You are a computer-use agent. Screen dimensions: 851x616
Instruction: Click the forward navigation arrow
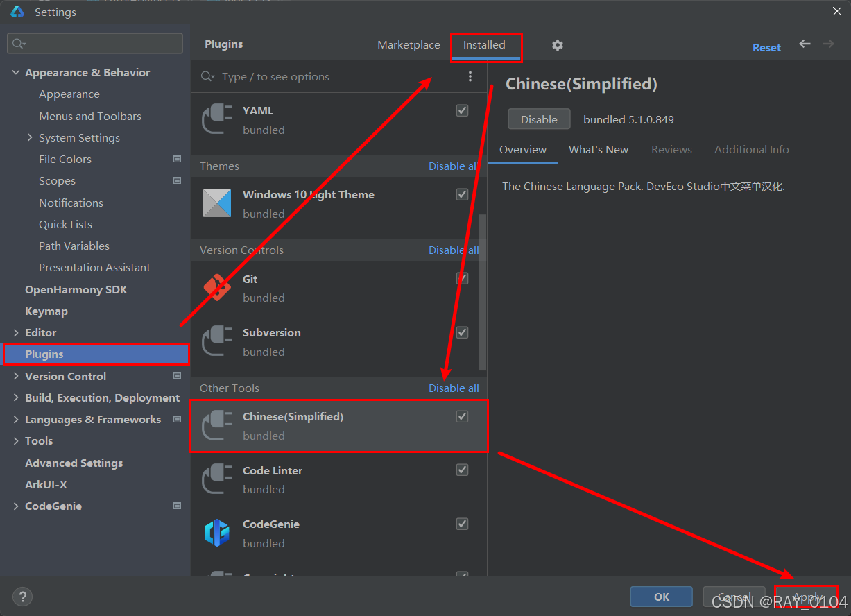[828, 44]
